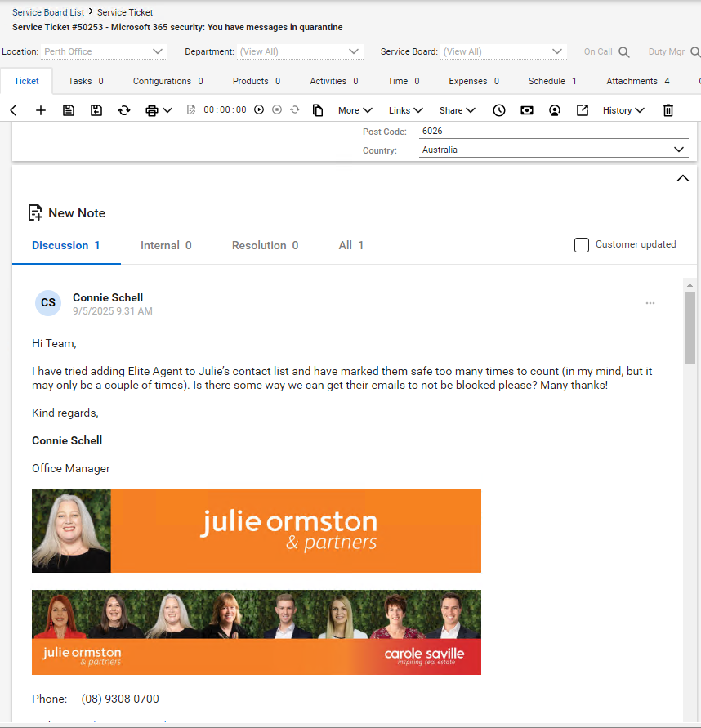Click the carole saville team banner image
Image resolution: width=701 pixels, height=728 pixels.
click(x=257, y=632)
